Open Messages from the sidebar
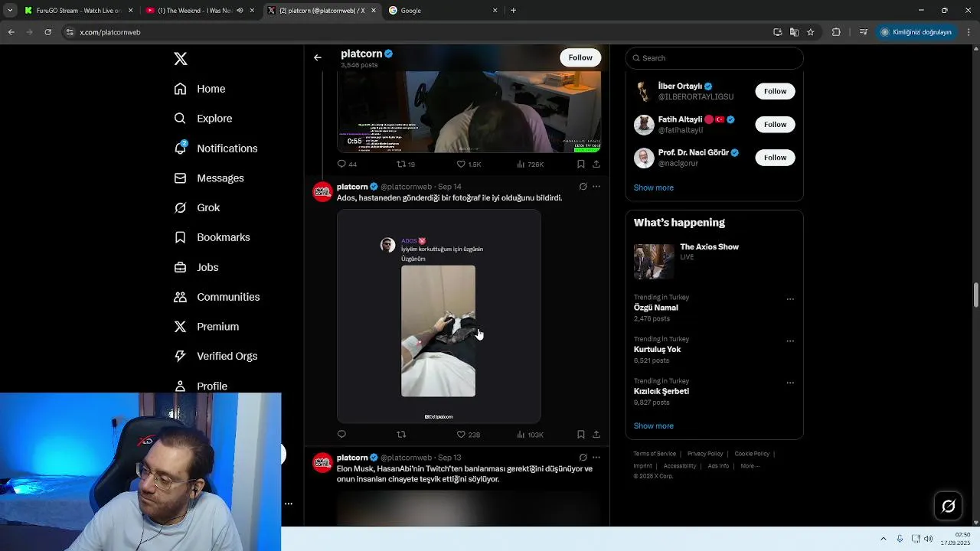 [x=209, y=178]
